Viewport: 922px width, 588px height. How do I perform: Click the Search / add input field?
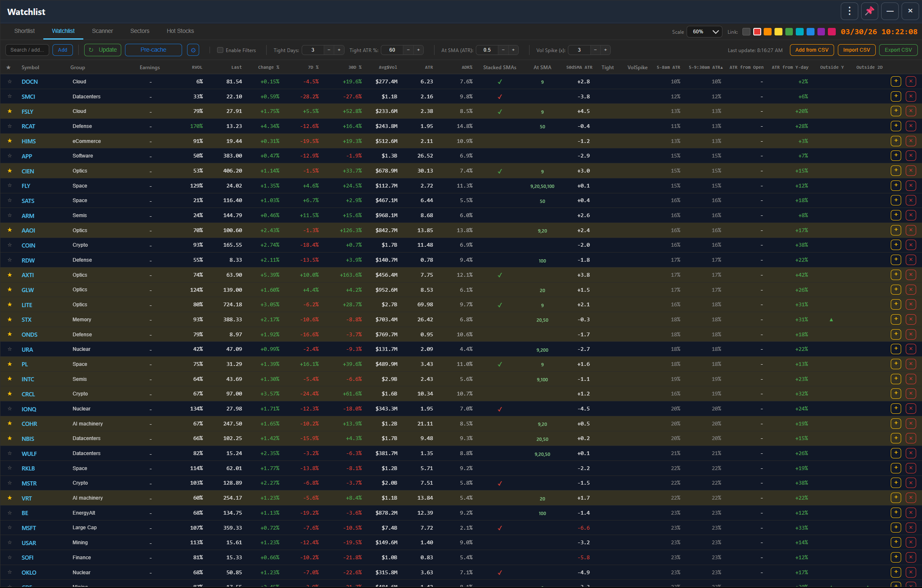coord(27,50)
